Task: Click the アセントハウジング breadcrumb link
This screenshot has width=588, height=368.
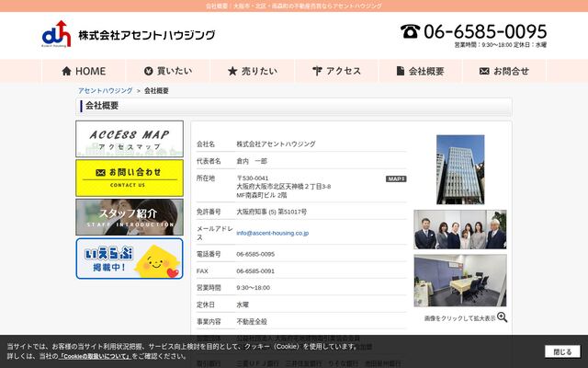Action: (x=105, y=90)
